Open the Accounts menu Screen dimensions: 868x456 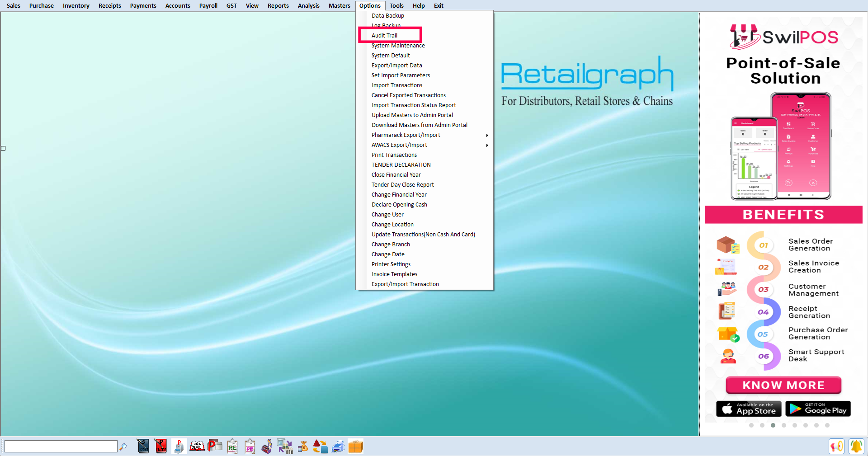(178, 5)
